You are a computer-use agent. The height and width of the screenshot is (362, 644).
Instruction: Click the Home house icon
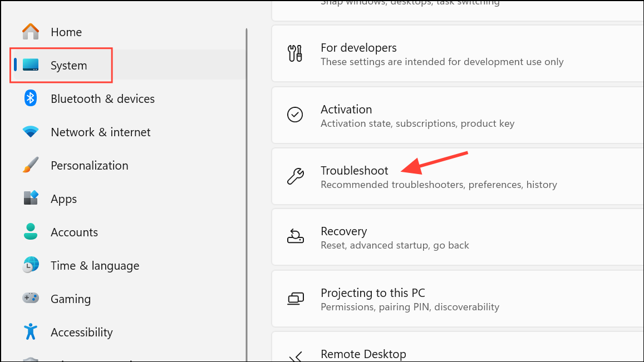pos(31,32)
